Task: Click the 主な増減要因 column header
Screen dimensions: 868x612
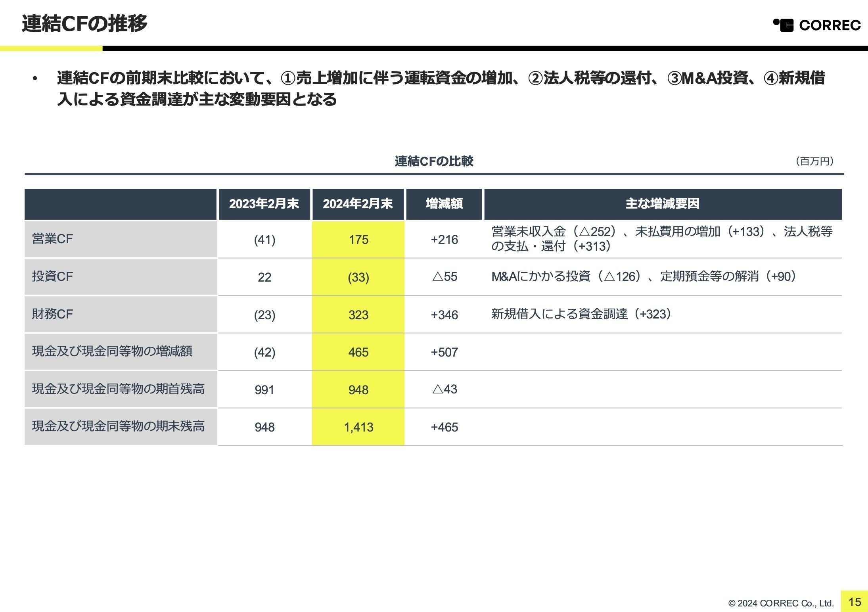Action: [x=663, y=204]
